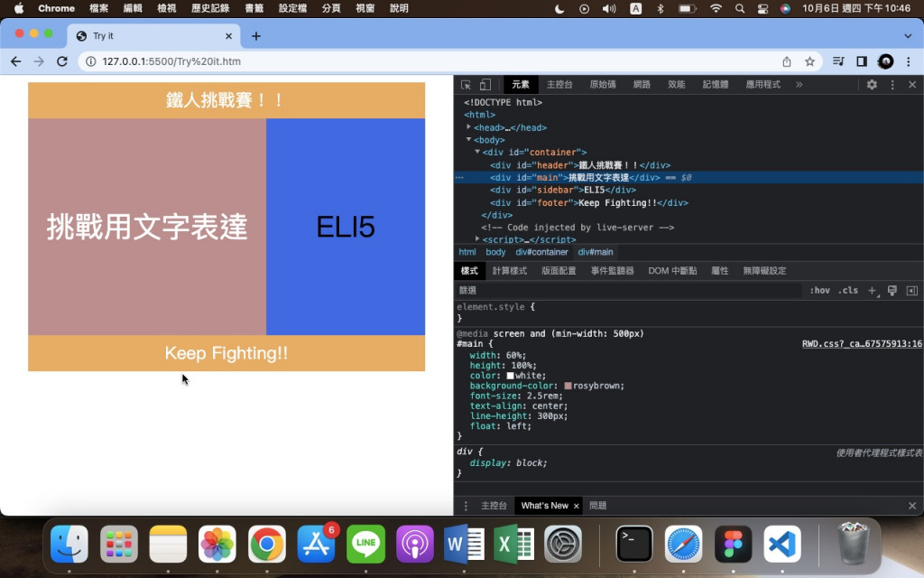The height and width of the screenshot is (578, 924).
Task: Switch drawer to 主控台 tab
Action: coord(494,506)
